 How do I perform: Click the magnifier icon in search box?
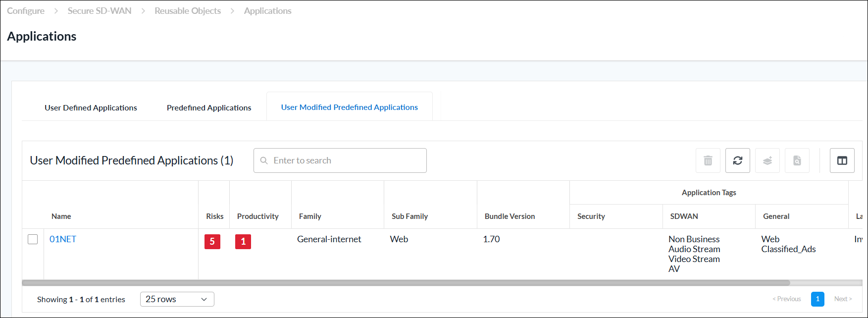pos(264,160)
